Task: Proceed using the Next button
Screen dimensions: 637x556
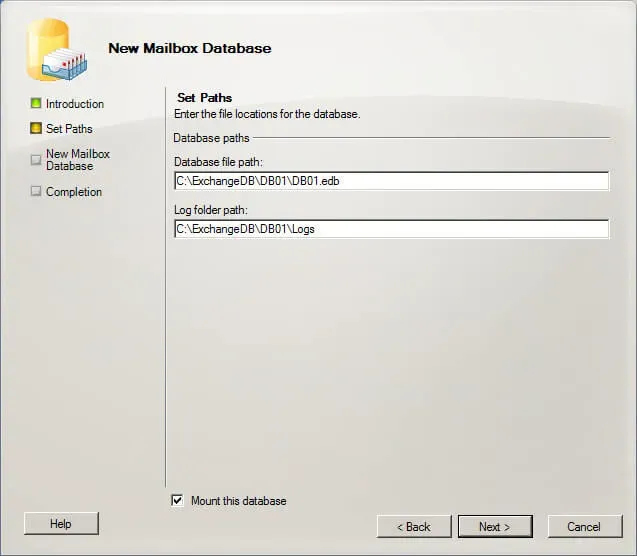Action: click(495, 526)
